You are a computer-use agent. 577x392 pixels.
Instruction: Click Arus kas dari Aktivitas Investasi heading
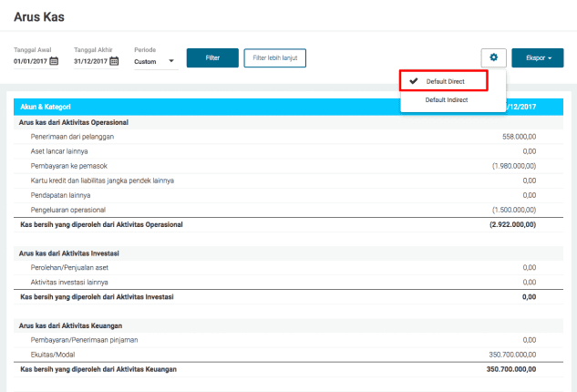[x=68, y=253]
